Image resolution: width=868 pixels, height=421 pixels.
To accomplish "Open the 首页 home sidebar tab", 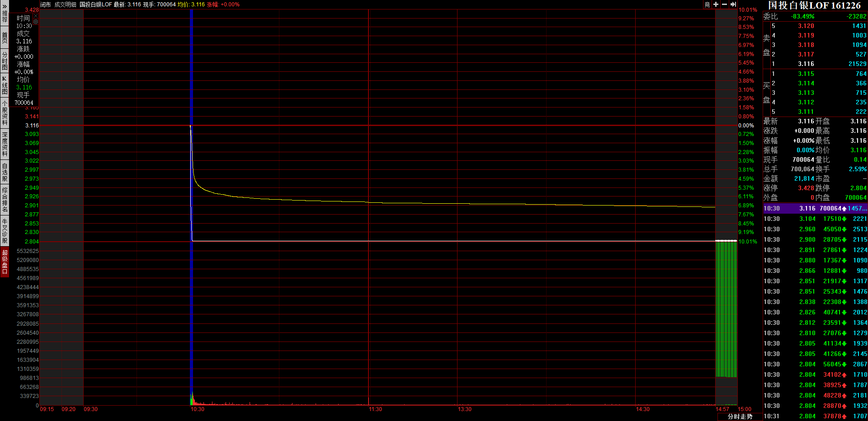I will pyautogui.click(x=5, y=37).
